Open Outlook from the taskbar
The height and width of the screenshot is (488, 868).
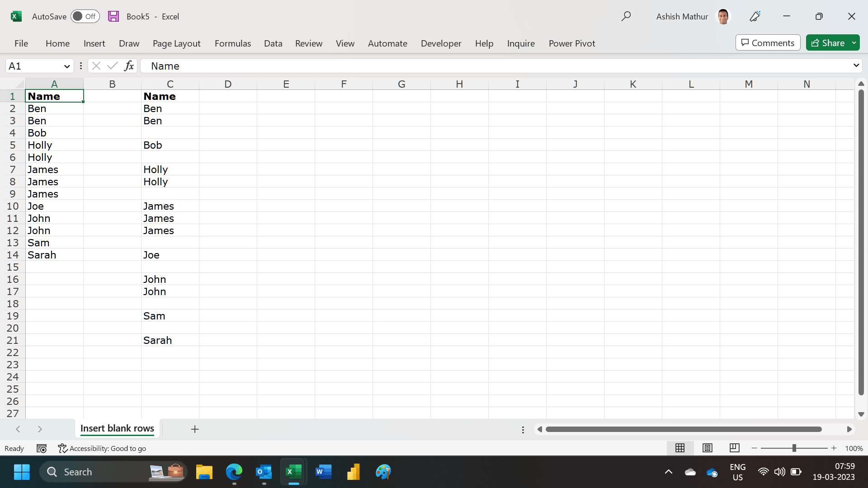(264, 472)
